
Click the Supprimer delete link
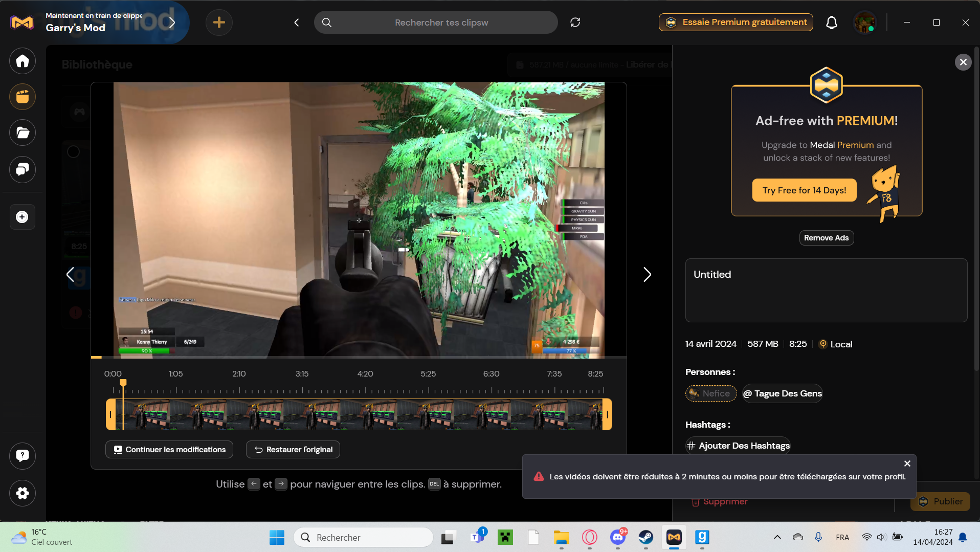[720, 502]
